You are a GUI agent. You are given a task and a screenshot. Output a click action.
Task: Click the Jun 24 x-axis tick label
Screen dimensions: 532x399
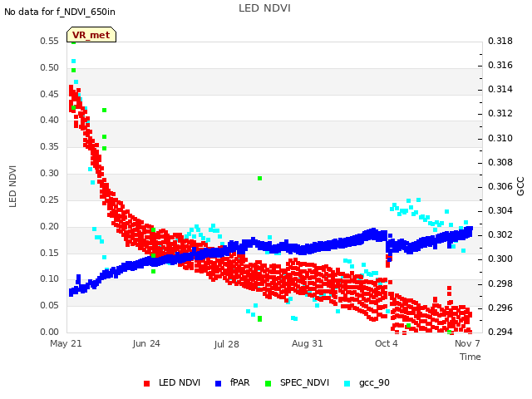[146, 343]
